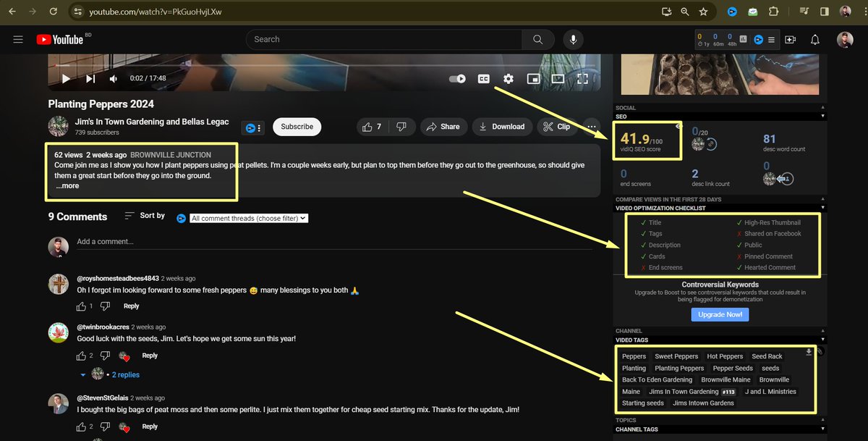Image resolution: width=868 pixels, height=441 pixels.
Task: Reply to royshomesteadbees4843 comment
Action: (131, 306)
